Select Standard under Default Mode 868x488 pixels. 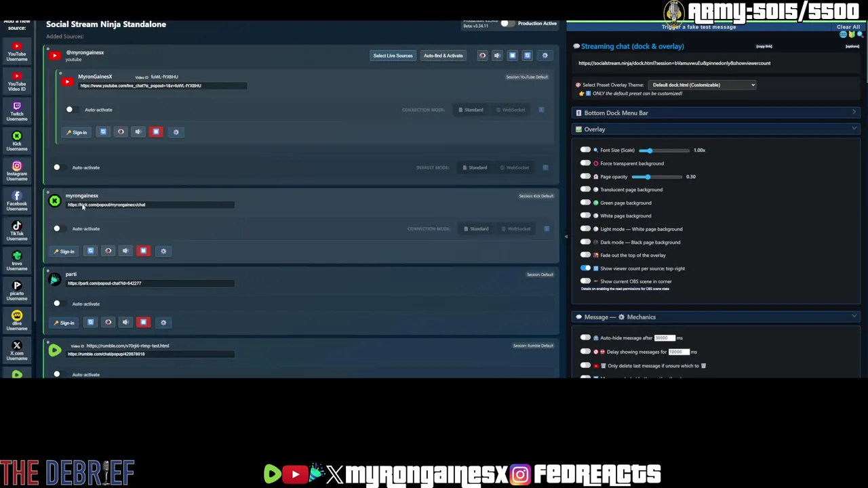pyautogui.click(x=475, y=167)
